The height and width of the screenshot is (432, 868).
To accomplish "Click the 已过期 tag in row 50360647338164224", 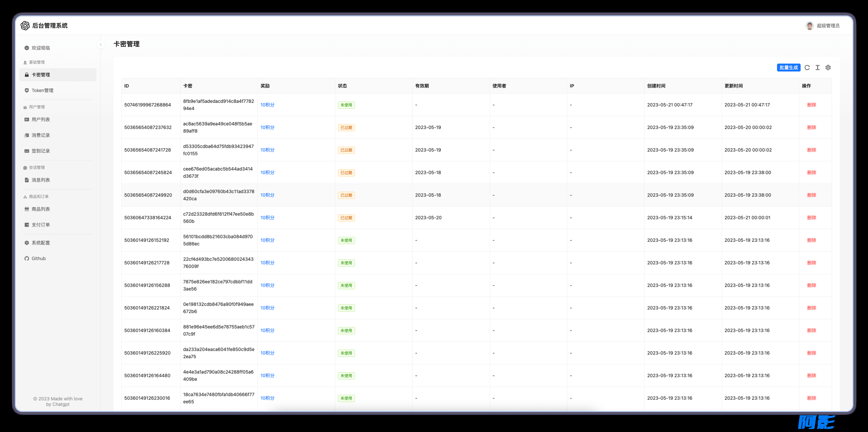I will click(x=346, y=218).
